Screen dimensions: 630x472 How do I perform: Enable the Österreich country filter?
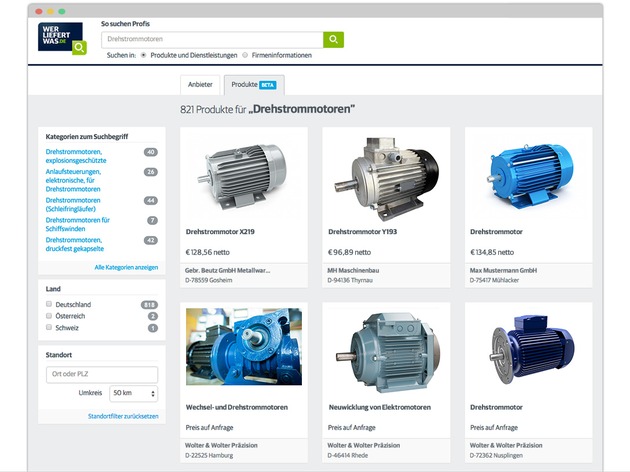[49, 316]
